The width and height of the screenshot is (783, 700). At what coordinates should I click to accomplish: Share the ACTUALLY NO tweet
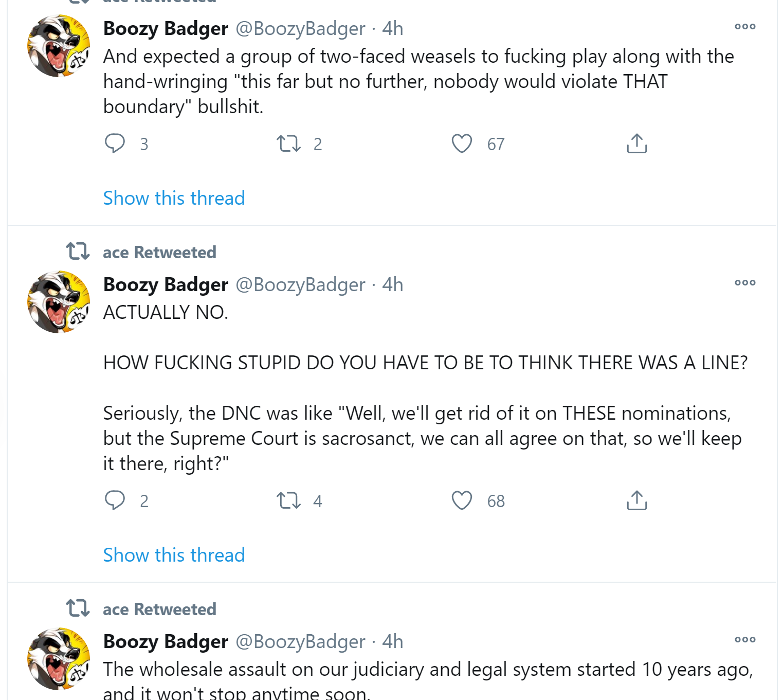pyautogui.click(x=636, y=500)
